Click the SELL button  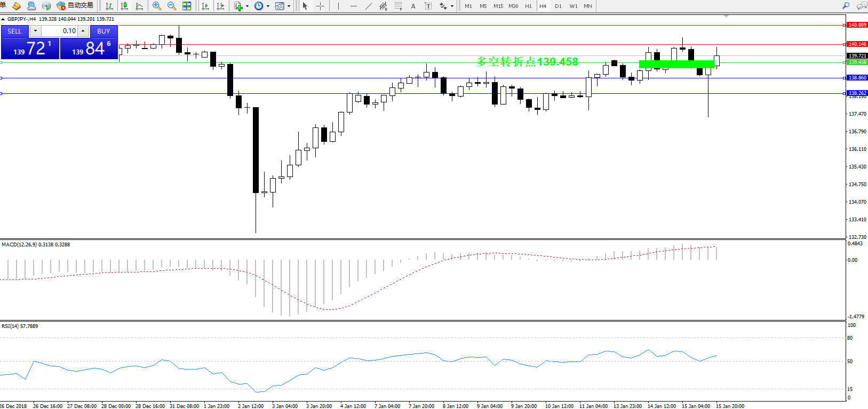(x=14, y=31)
